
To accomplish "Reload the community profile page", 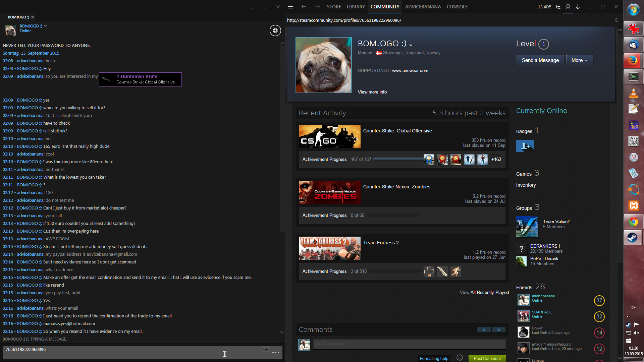I will 616,20.
